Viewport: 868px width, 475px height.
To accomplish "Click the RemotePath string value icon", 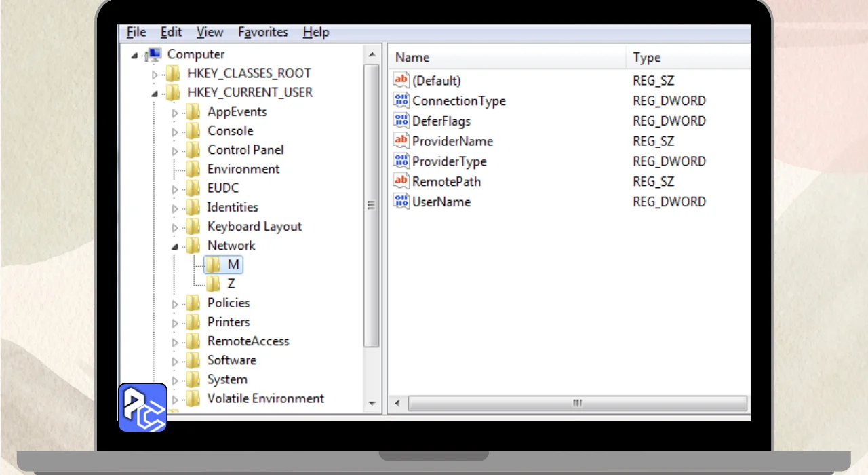I will click(401, 181).
